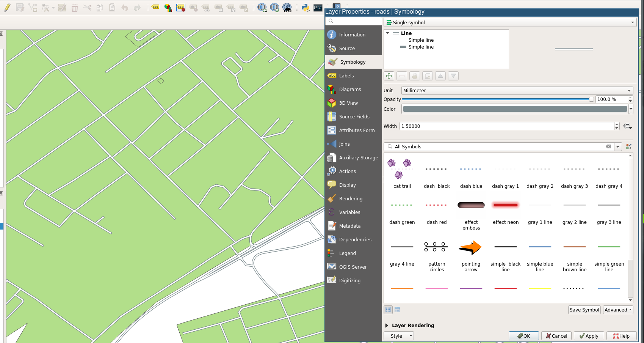Open Style Manager icon beside All Symbols

(x=628, y=146)
